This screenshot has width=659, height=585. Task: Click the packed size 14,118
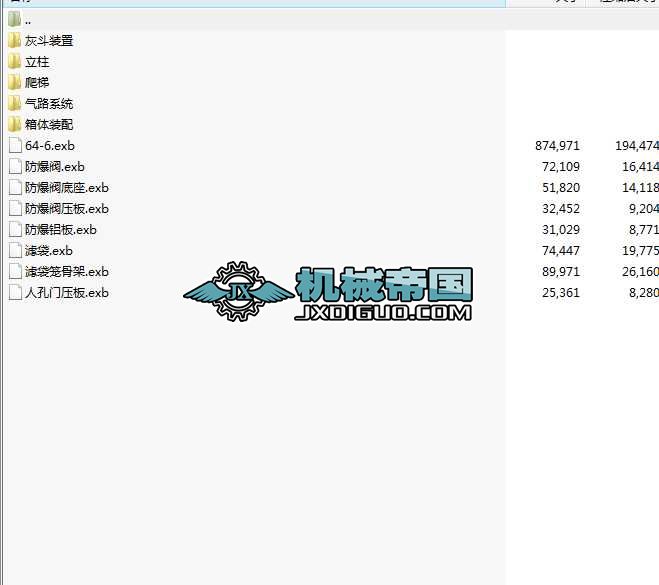pos(640,188)
